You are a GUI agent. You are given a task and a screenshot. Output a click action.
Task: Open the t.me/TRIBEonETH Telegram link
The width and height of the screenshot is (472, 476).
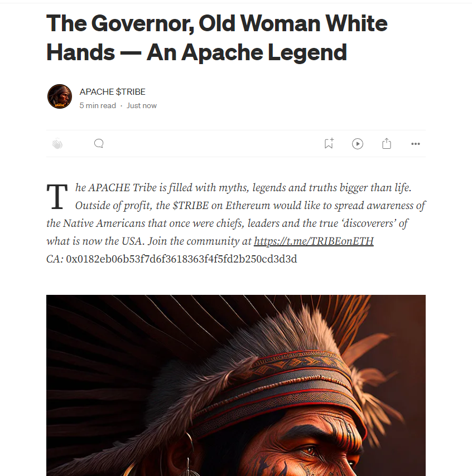tap(314, 241)
